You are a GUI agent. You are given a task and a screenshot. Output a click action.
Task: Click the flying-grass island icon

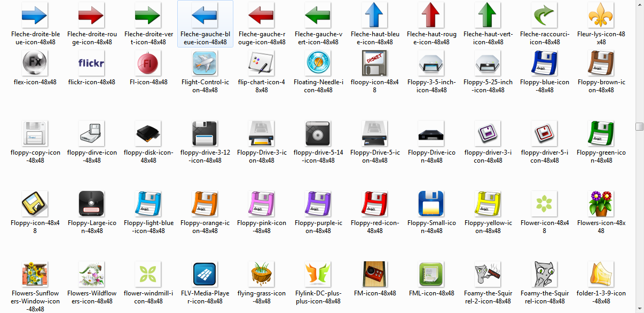[262, 274]
